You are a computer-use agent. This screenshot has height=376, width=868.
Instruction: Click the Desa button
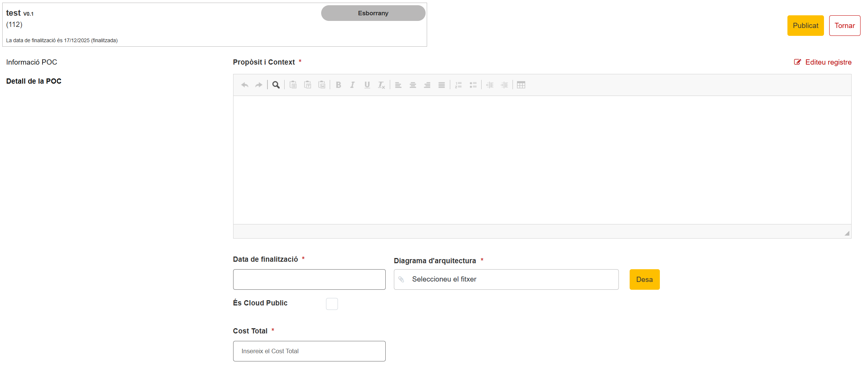click(x=645, y=279)
